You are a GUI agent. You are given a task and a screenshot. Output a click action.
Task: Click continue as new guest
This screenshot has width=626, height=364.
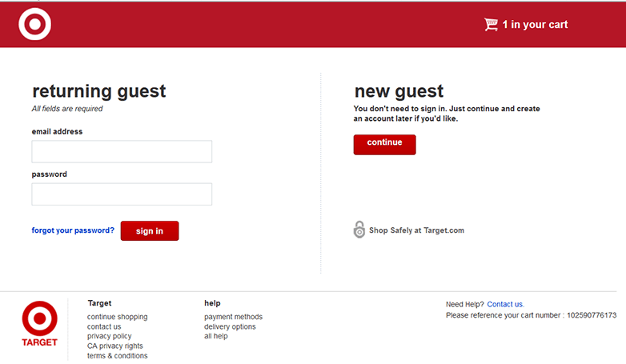(384, 145)
